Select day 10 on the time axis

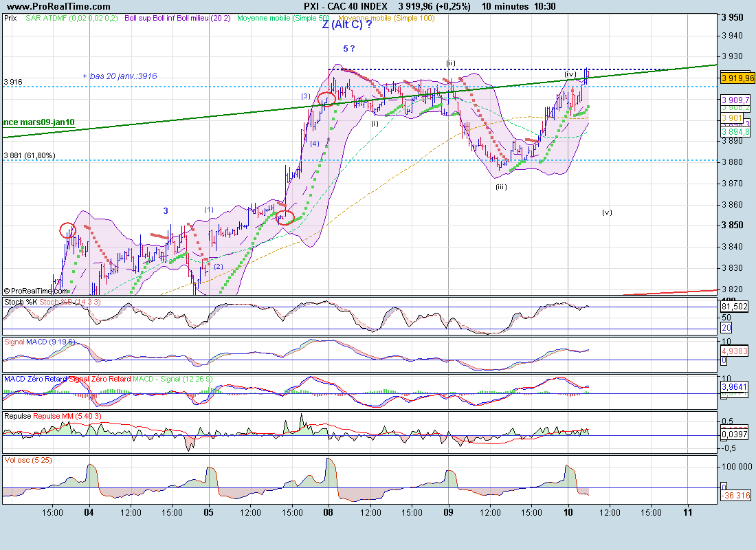[x=568, y=512]
